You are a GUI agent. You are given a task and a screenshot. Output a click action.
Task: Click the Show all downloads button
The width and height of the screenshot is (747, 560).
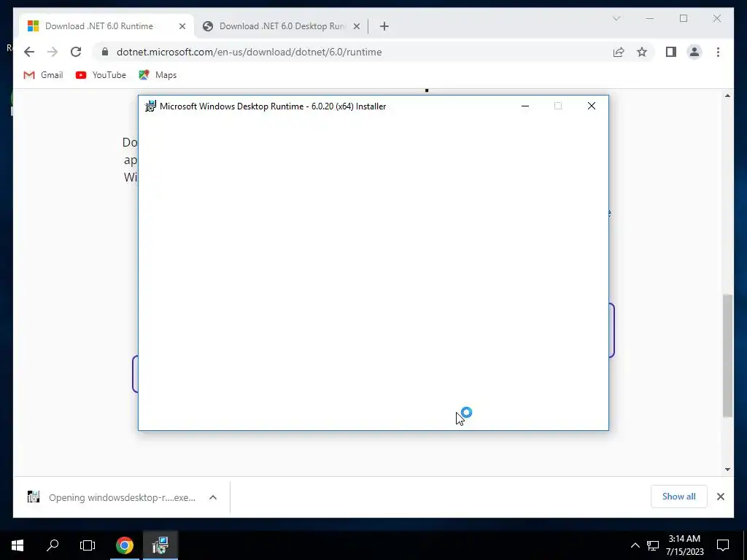coord(679,496)
